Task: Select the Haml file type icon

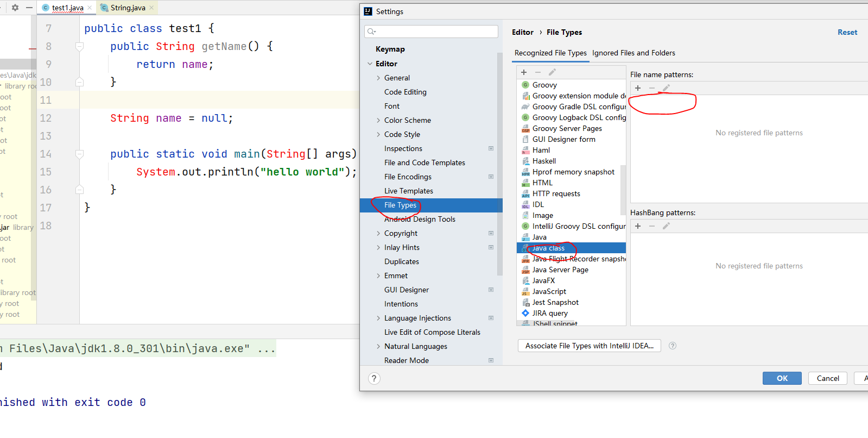Action: pyautogui.click(x=525, y=150)
